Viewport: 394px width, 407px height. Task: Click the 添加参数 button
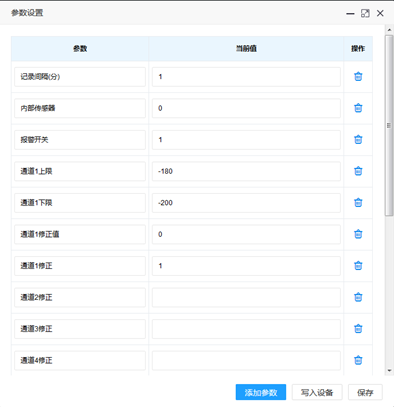pos(261,392)
